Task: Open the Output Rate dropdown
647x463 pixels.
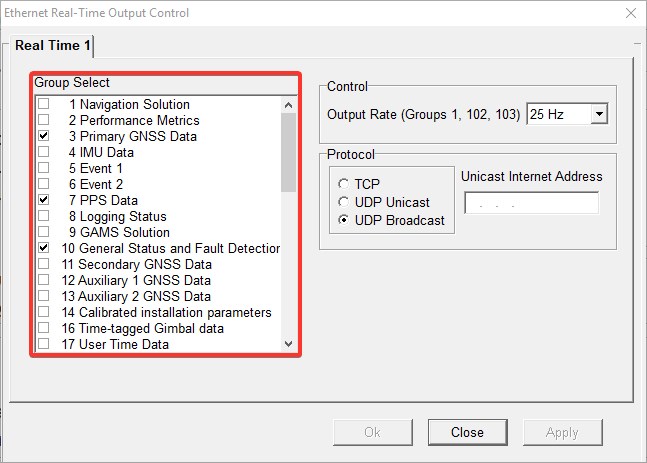Action: pyautogui.click(x=599, y=115)
